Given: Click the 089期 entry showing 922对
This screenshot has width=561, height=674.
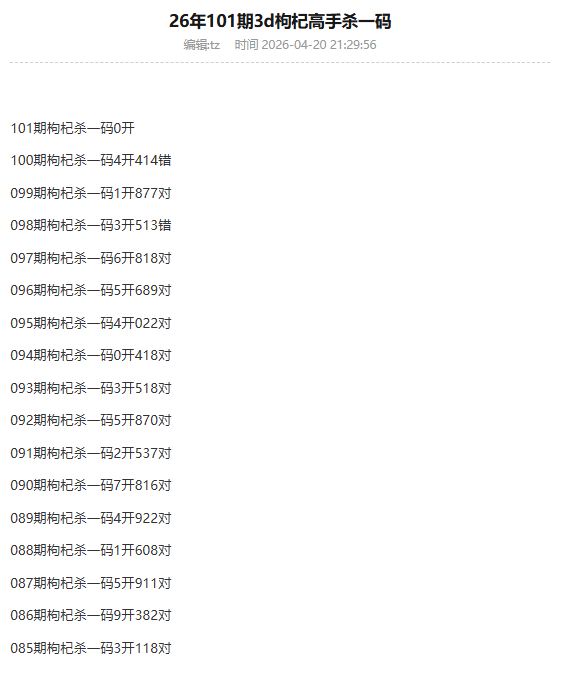Looking at the screenshot, I should pyautogui.click(x=91, y=518).
